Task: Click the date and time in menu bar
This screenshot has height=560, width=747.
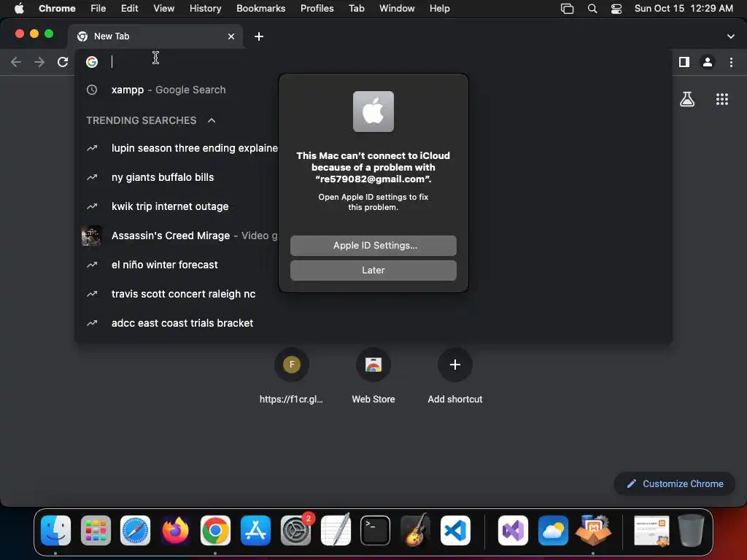Action: tap(684, 8)
